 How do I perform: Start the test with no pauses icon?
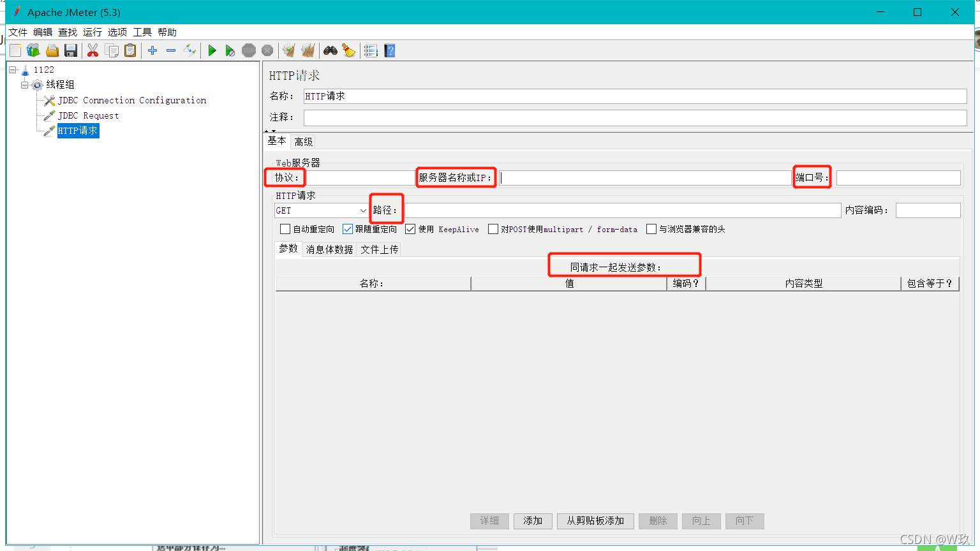coord(230,50)
